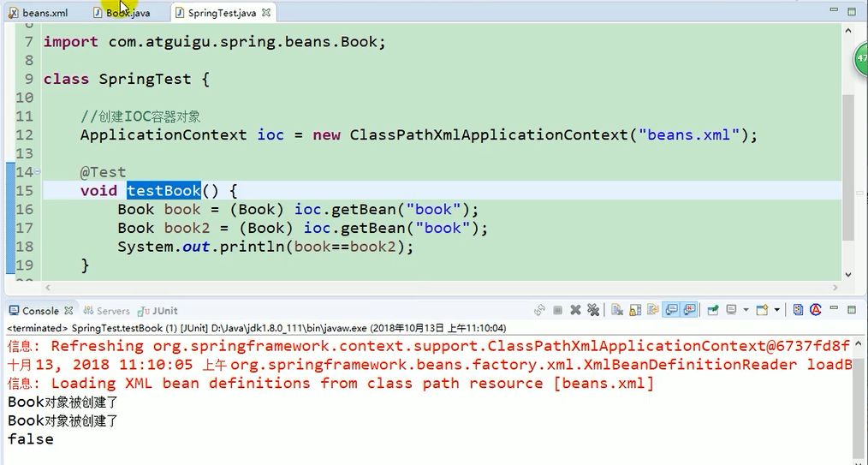Viewport: 868px width, 465px height.
Task: Toggle console Scroll Lock
Action: click(635, 310)
